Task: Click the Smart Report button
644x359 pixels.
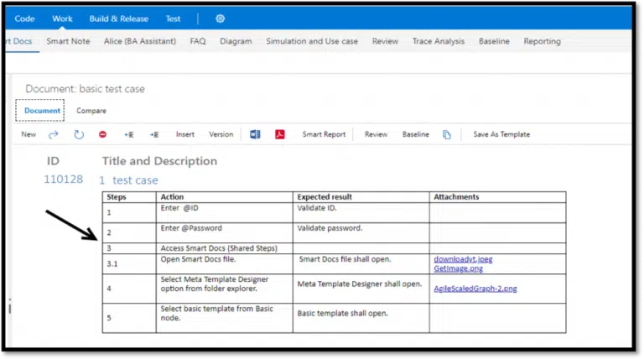Action: coord(324,134)
